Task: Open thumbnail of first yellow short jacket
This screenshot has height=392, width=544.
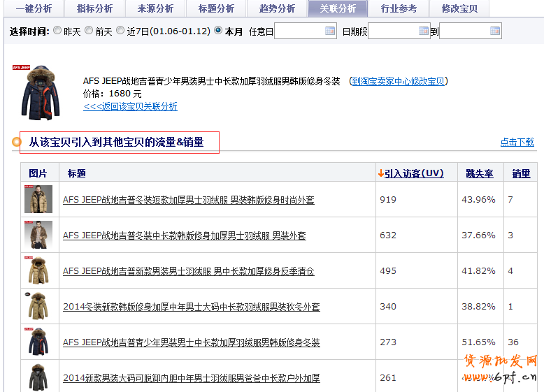Action: 38,199
